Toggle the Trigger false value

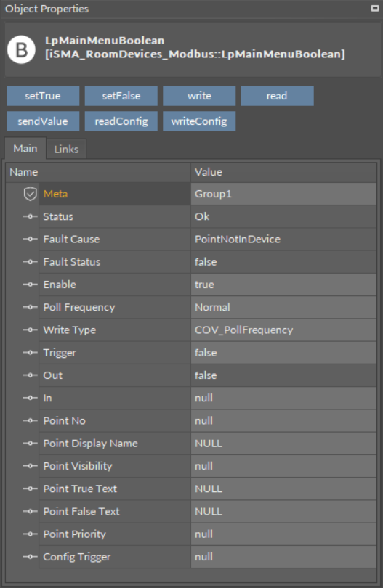tap(283, 353)
